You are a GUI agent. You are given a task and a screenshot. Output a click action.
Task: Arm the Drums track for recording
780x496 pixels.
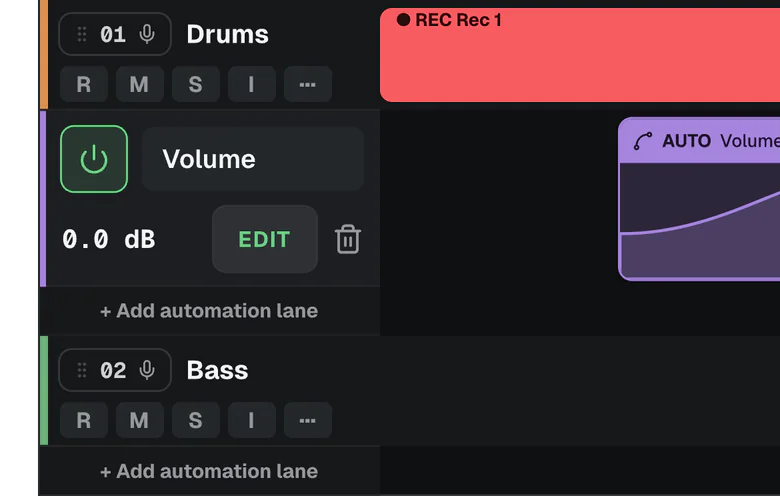(x=84, y=84)
